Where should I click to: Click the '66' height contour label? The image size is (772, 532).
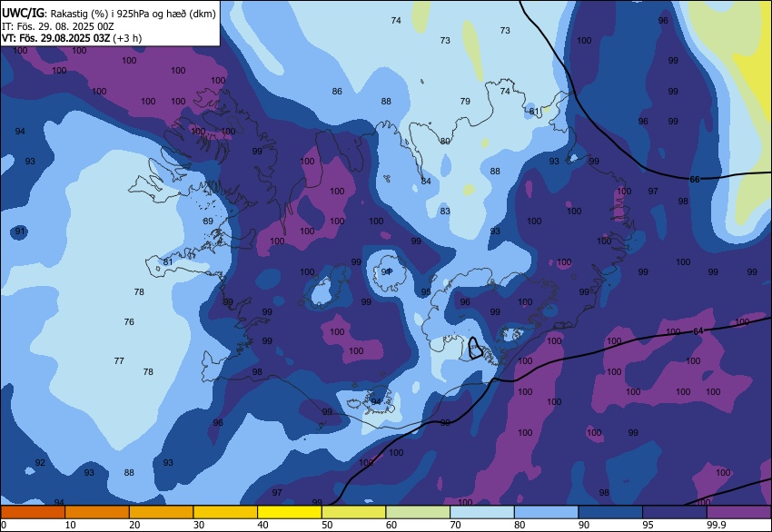[x=694, y=179]
